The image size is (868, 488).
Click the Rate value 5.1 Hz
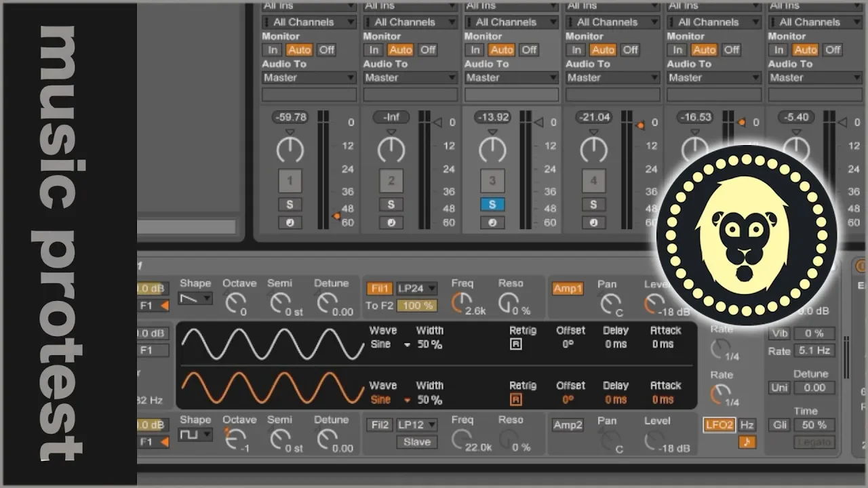click(814, 351)
